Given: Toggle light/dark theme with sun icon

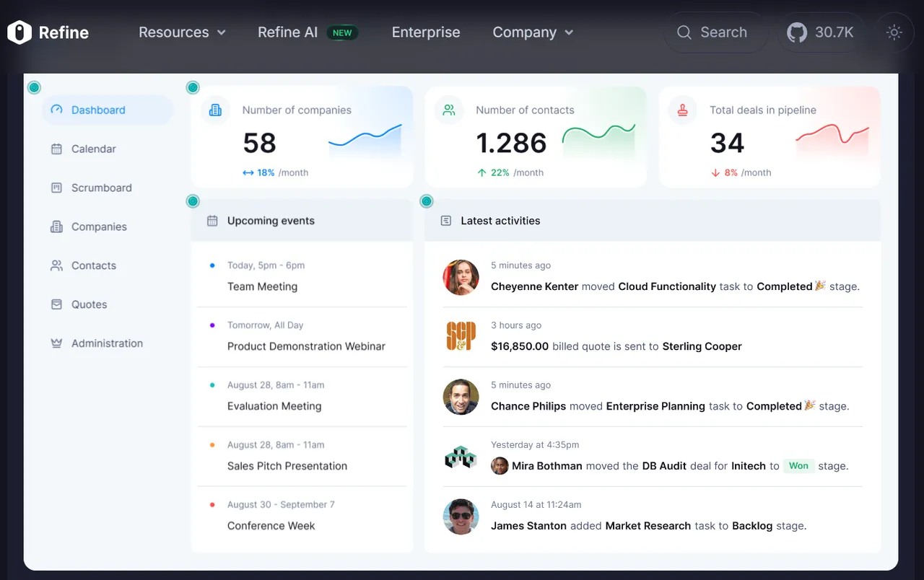Looking at the screenshot, I should pyautogui.click(x=894, y=32).
